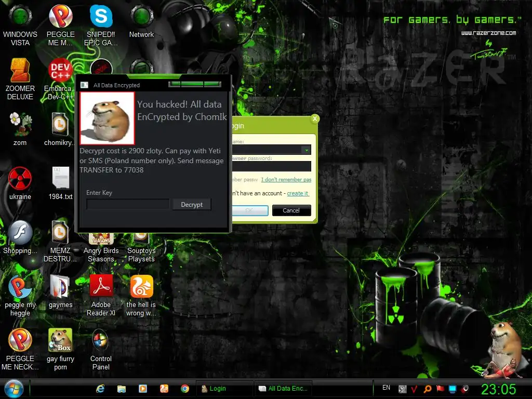Open the blue monitor network tray icon
The image size is (532, 399).
[x=453, y=389]
